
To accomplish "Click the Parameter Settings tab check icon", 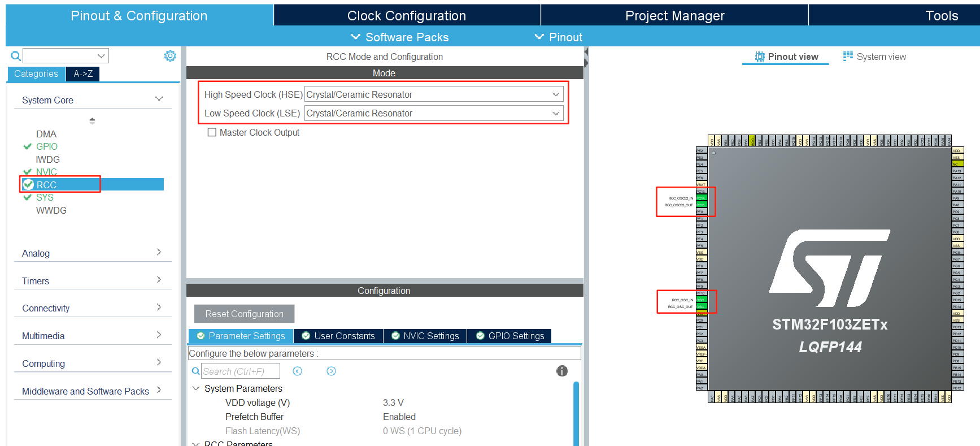I will (x=201, y=336).
